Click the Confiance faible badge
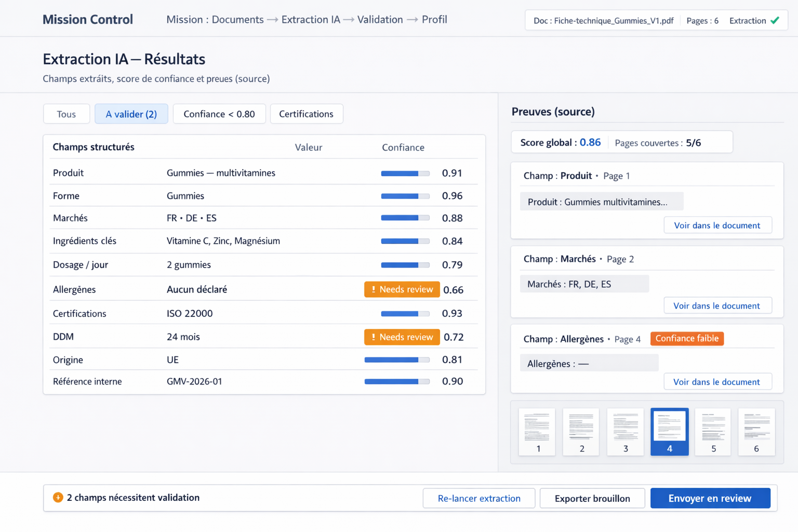Image resolution: width=798 pixels, height=532 pixels. coord(686,338)
